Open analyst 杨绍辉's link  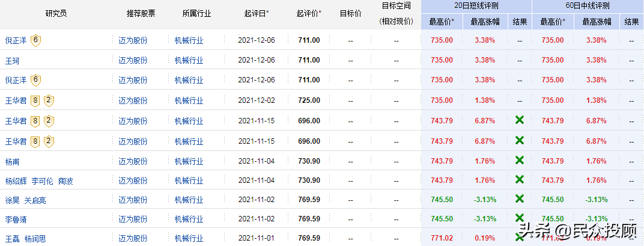(x=16, y=181)
